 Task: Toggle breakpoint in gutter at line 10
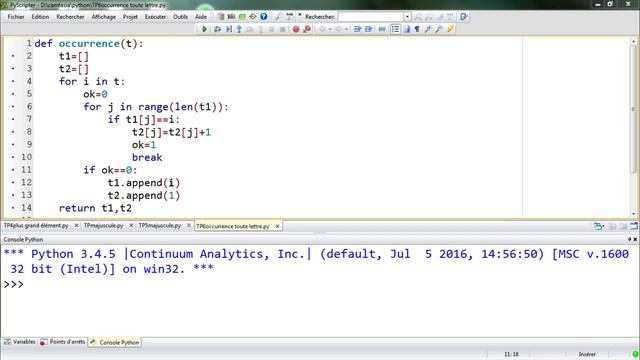(x=13, y=157)
